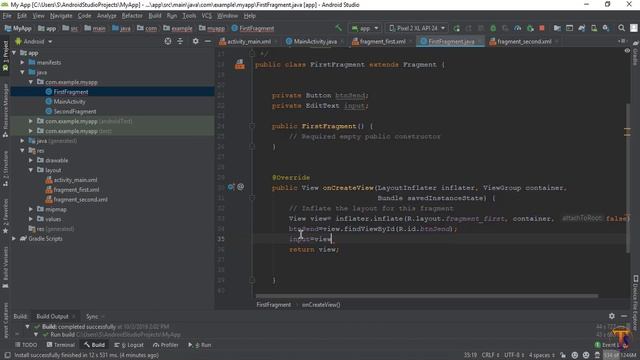Screen dimensions: 640x360
Task: Collapse the 'Build: completed successfully' node
Action: tap(27, 327)
